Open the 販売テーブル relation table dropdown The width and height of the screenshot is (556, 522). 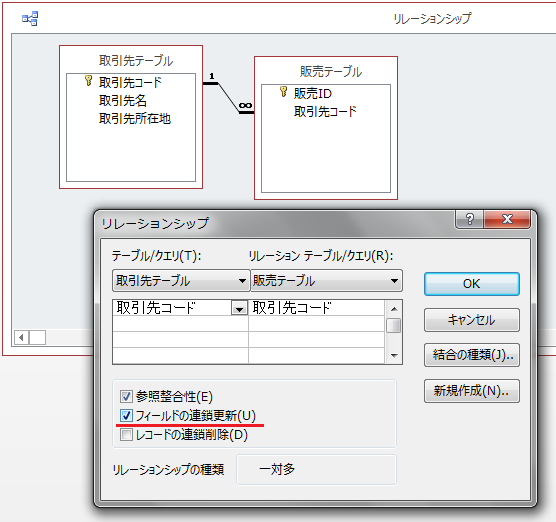click(x=394, y=281)
